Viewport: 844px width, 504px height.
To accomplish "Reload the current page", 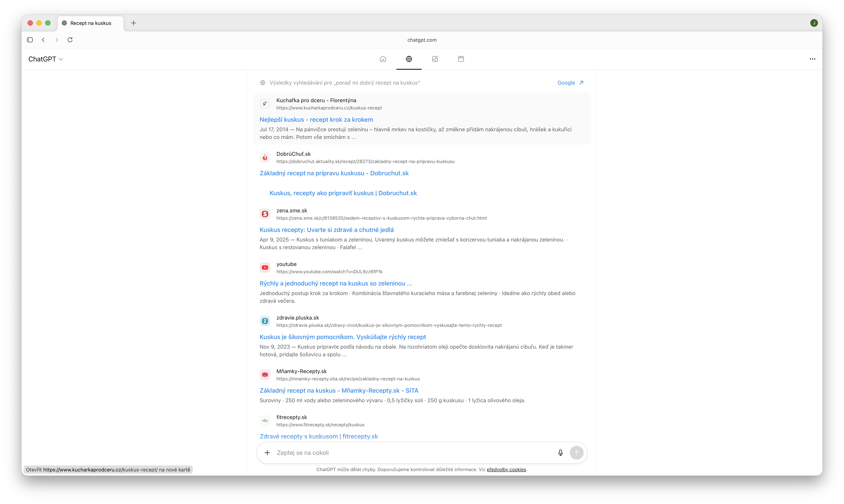I will 70,40.
